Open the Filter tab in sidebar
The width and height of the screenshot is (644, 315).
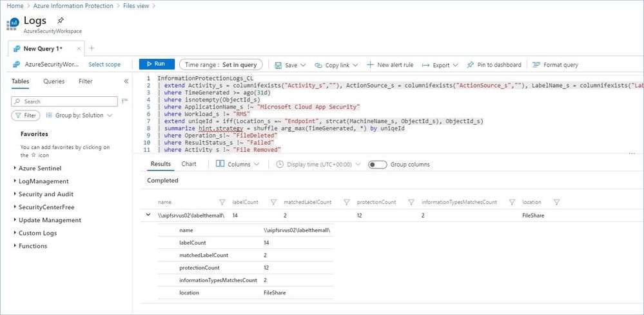pos(86,81)
